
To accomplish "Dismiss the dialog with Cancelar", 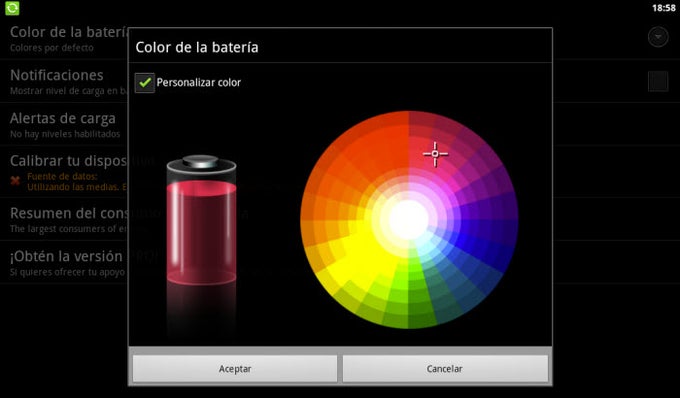I will point(445,369).
